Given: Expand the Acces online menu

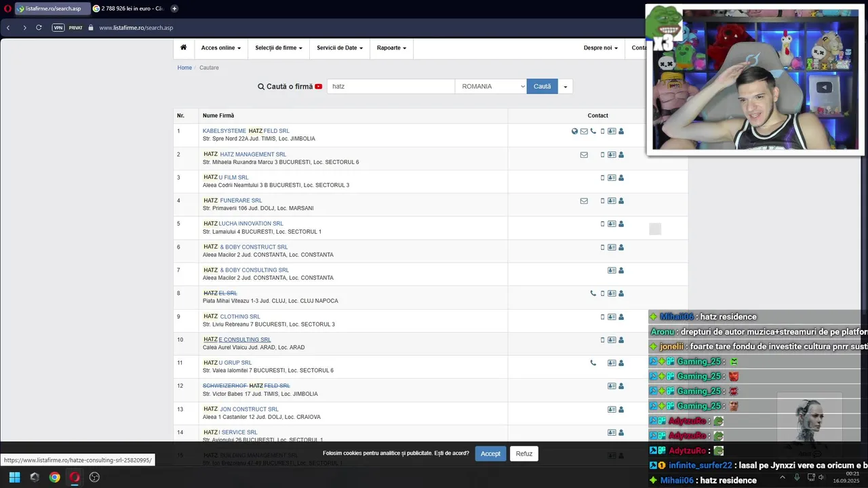Looking at the screenshot, I should [x=221, y=48].
